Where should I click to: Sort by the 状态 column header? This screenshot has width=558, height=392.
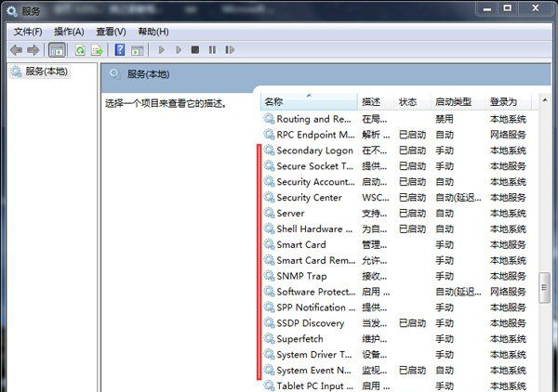413,102
